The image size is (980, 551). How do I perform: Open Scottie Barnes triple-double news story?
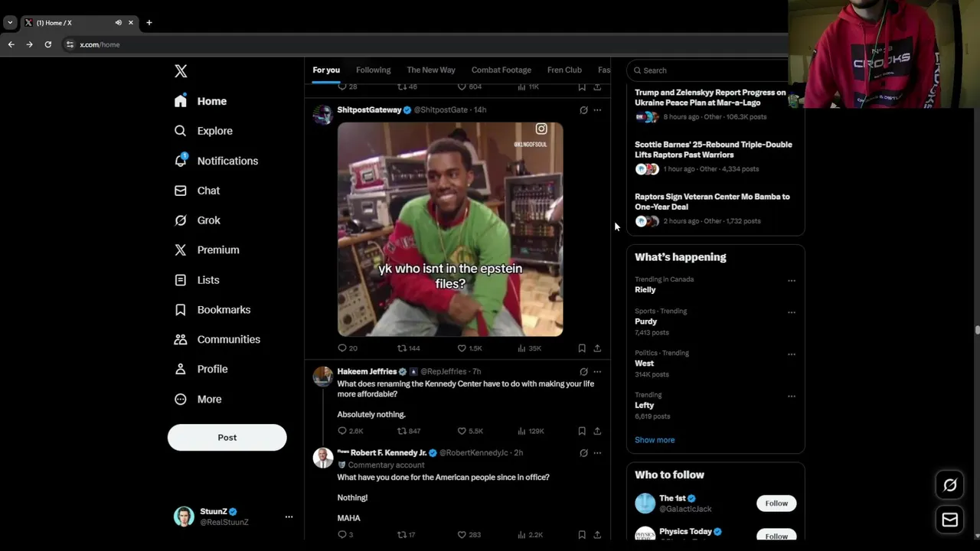[x=713, y=149]
